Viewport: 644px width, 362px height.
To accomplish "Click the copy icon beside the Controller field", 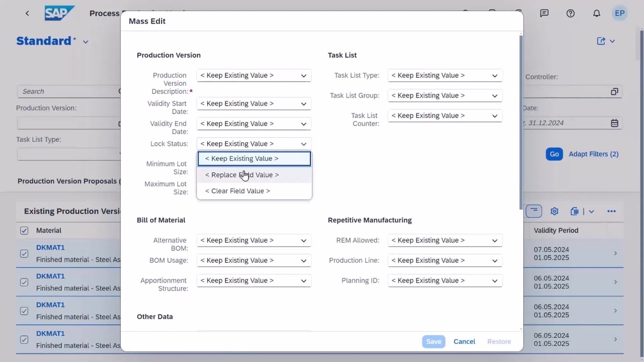I will pos(614,92).
